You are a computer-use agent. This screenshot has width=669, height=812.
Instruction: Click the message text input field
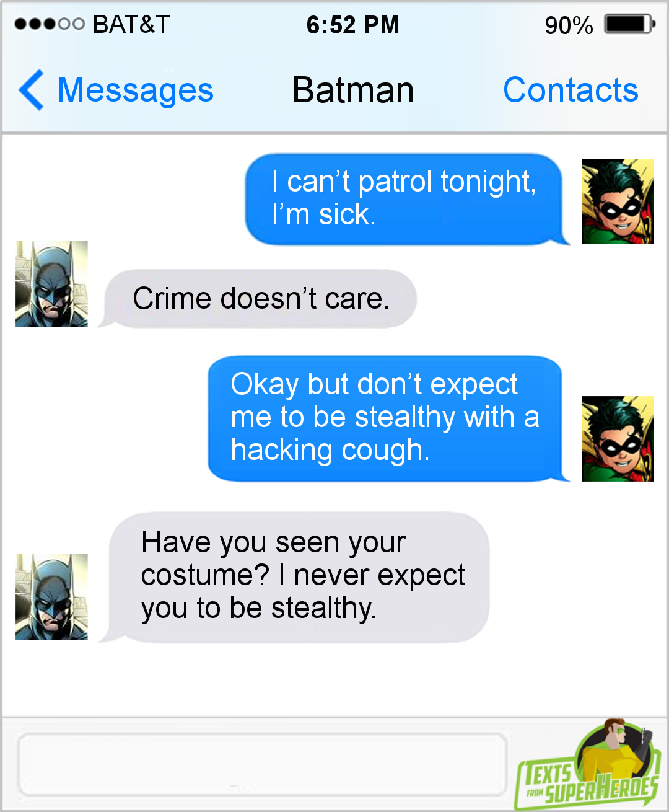coord(263,764)
